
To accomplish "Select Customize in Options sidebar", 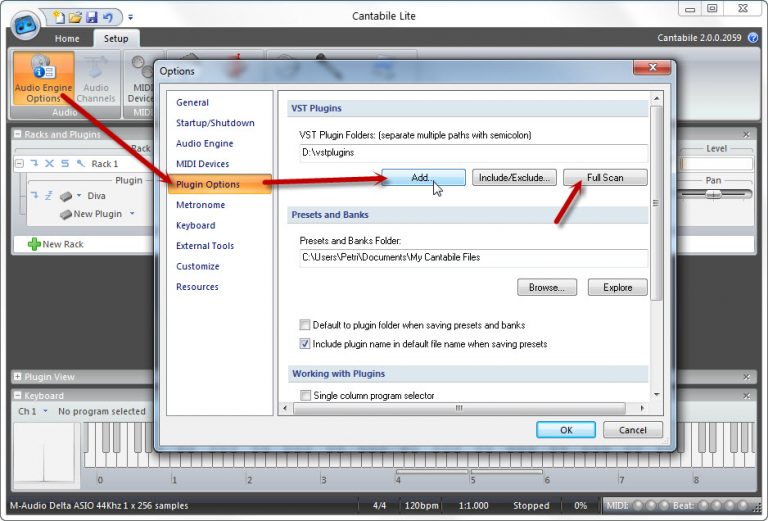I will (x=198, y=266).
